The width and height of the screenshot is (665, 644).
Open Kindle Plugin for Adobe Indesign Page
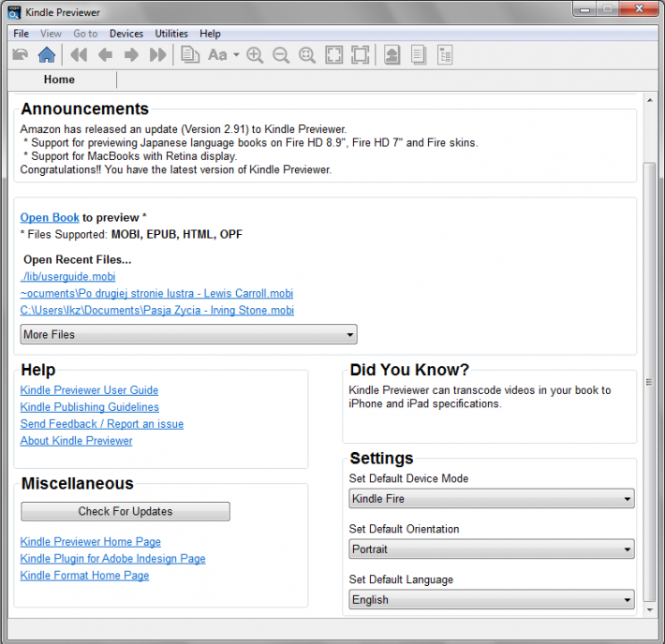pos(112,559)
